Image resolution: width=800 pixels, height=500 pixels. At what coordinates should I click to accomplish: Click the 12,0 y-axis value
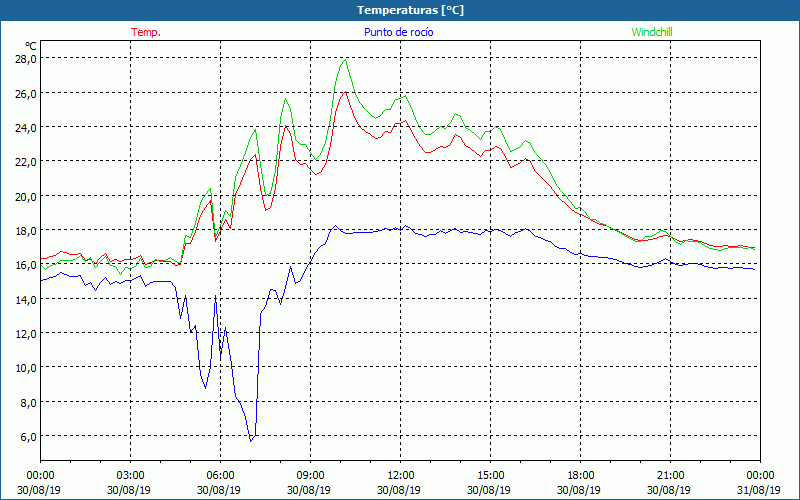point(26,334)
